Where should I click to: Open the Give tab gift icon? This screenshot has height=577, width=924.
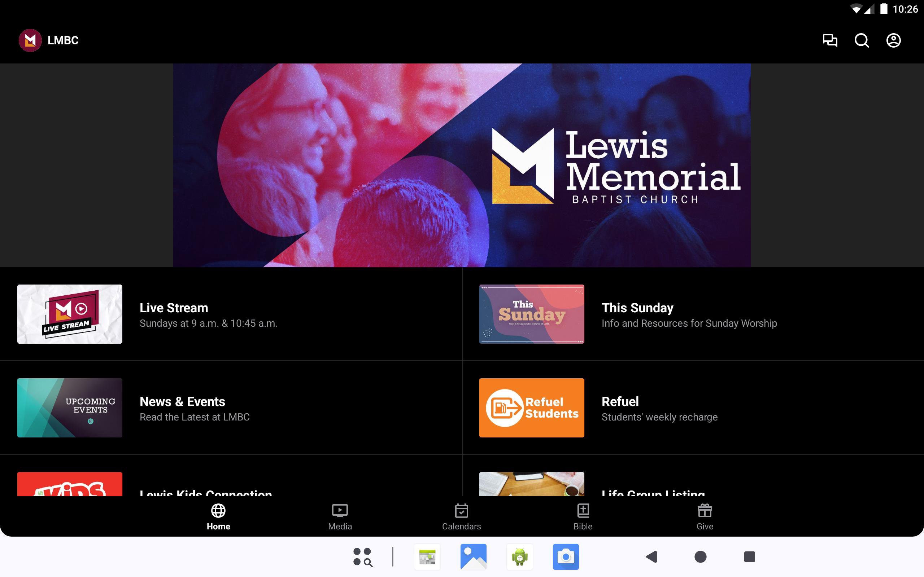(x=705, y=511)
